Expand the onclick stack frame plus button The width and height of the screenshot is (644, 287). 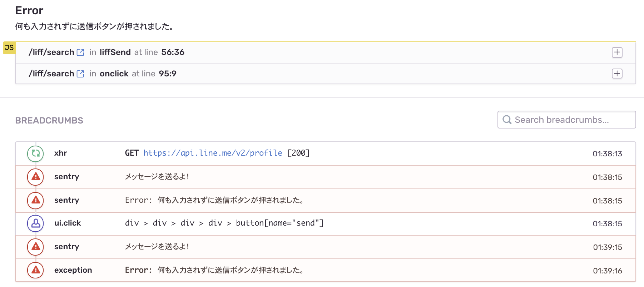pos(617,74)
